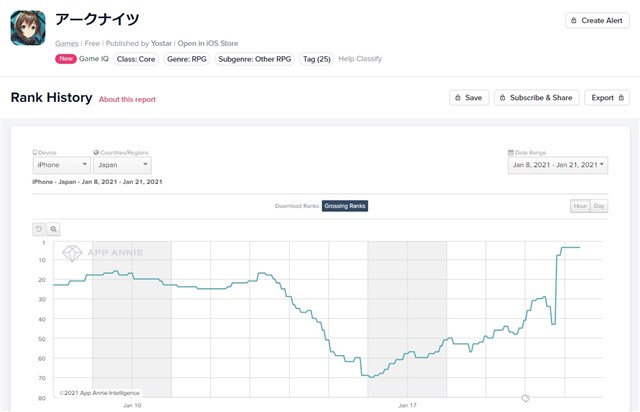This screenshot has height=412, width=640.
Task: Select the Hour granularity toggle
Action: [x=580, y=206]
